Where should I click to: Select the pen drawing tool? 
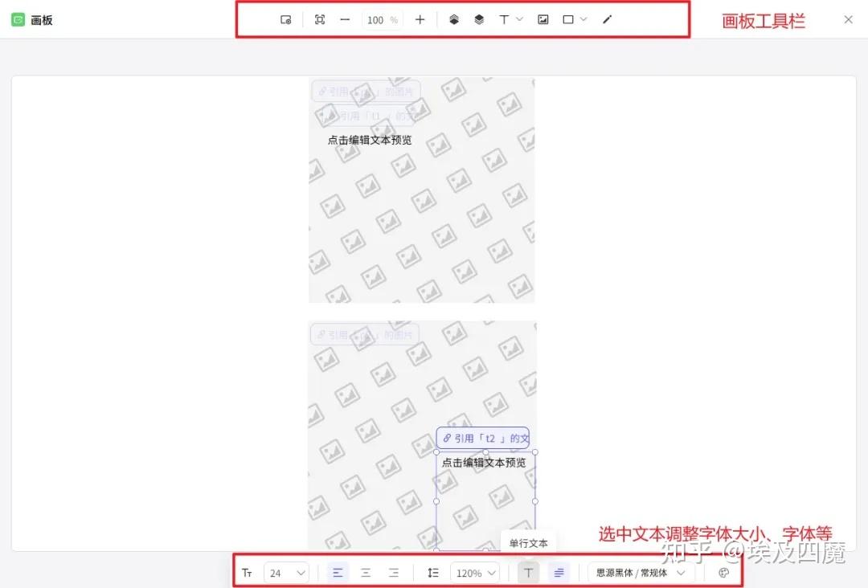[608, 20]
